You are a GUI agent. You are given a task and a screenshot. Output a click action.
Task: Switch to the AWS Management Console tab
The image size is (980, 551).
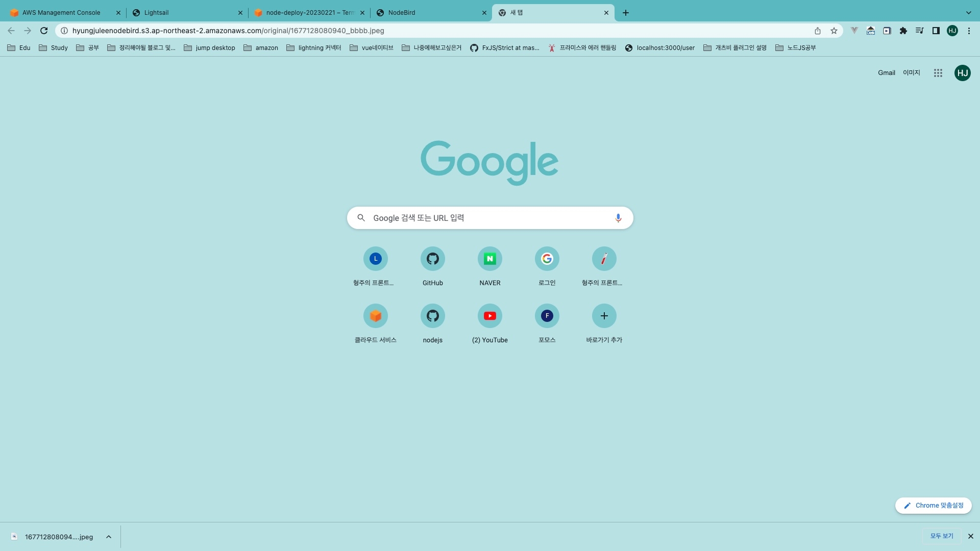point(61,13)
